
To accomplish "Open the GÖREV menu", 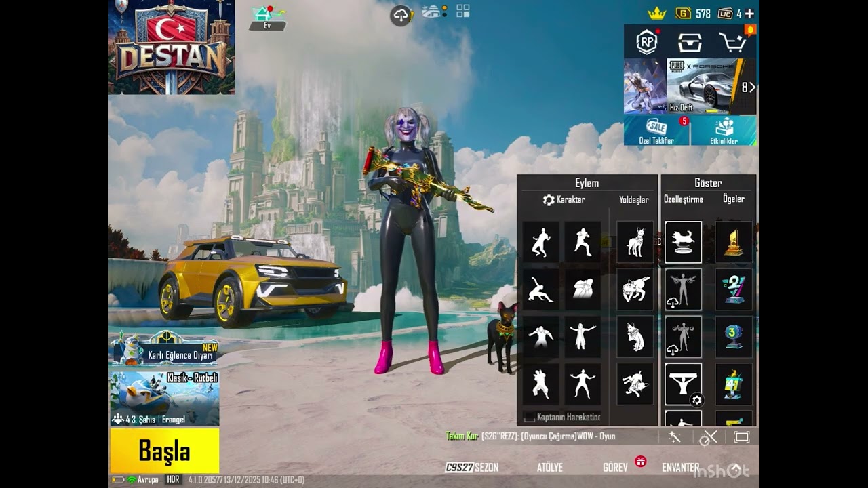I will click(615, 468).
